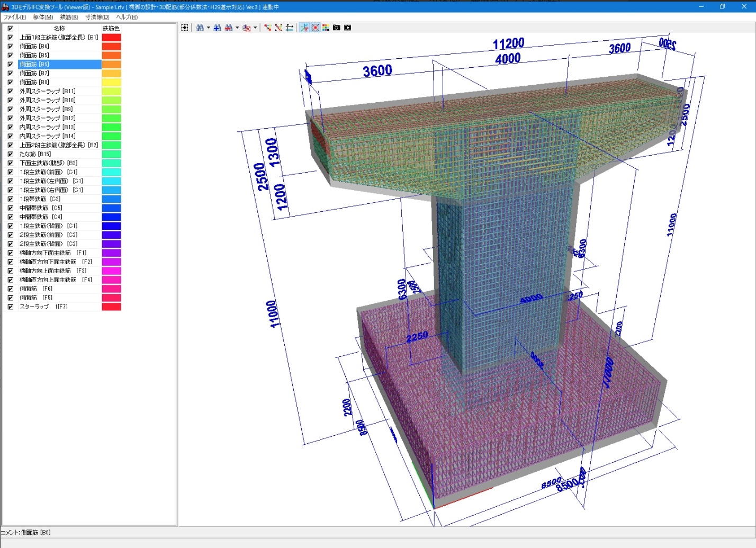Click the red color swatch for B1
Screen dimensions: 756x548
tap(111, 38)
